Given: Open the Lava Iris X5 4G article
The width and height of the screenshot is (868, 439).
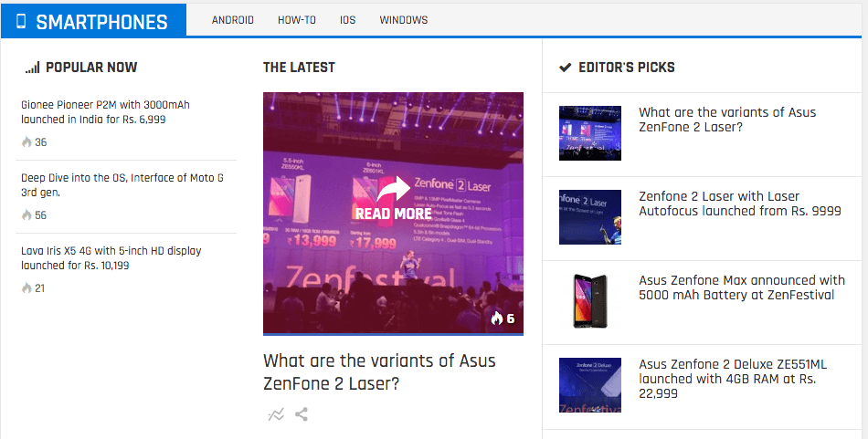Looking at the screenshot, I should (x=111, y=257).
